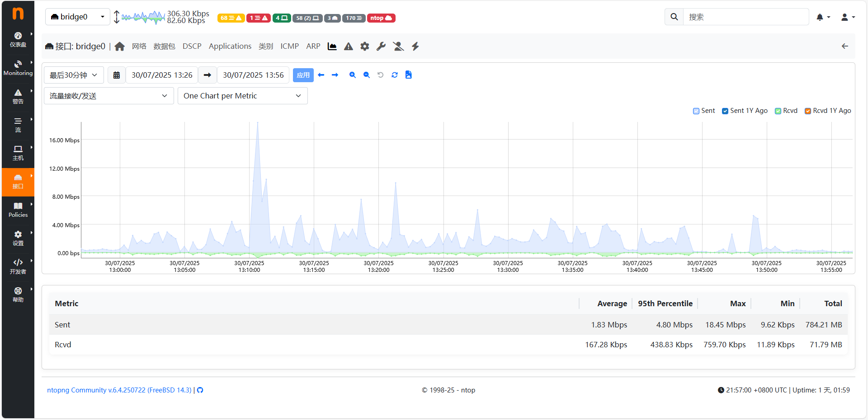Open the interface home icon
The image size is (868, 420).
click(x=120, y=47)
